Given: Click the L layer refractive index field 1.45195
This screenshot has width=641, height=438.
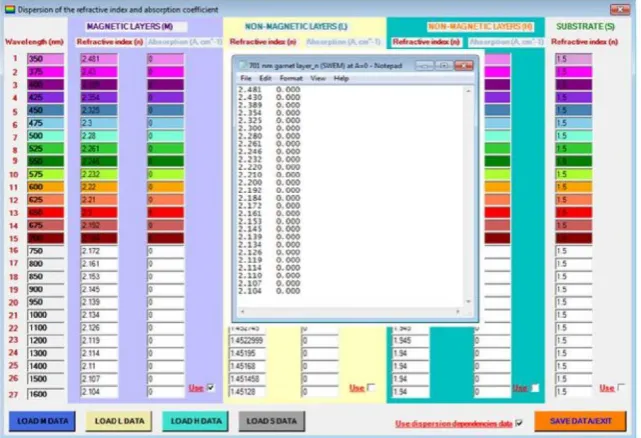Looking at the screenshot, I should 247,353.
